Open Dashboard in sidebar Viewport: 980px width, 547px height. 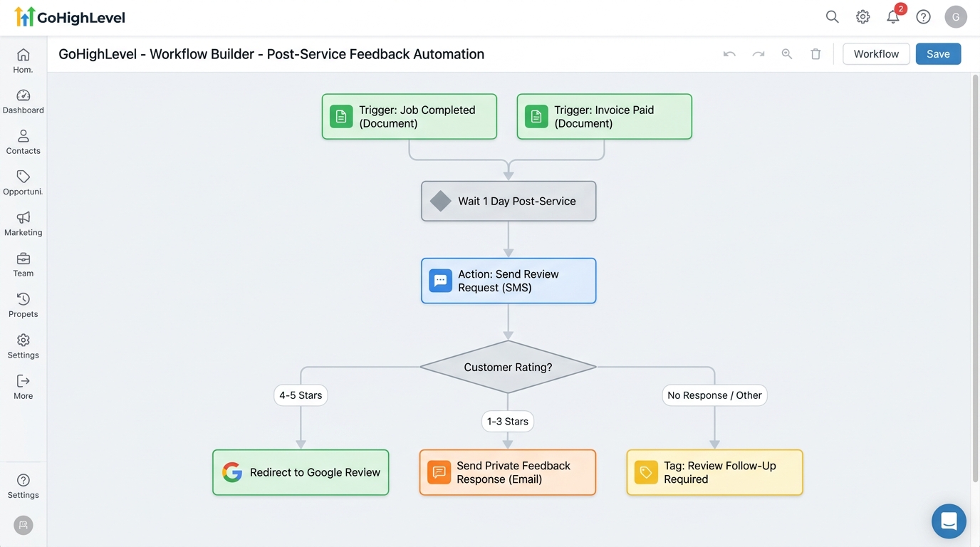24,102
